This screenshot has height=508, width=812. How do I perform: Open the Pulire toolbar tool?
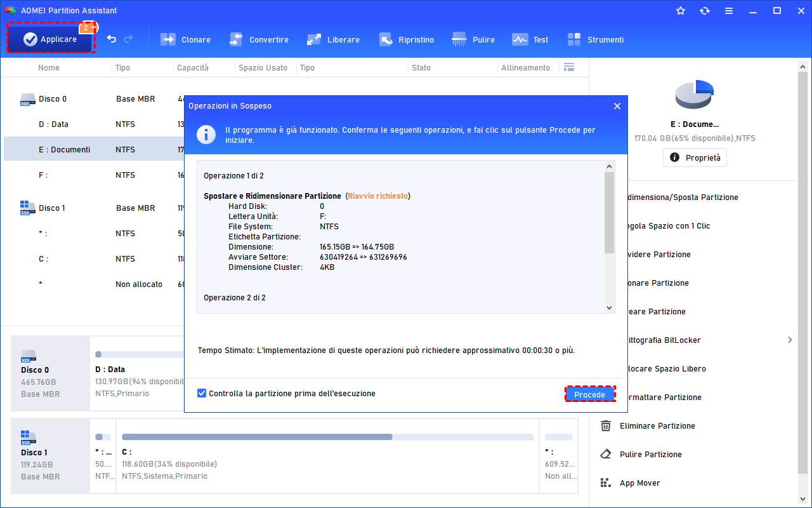click(x=473, y=39)
